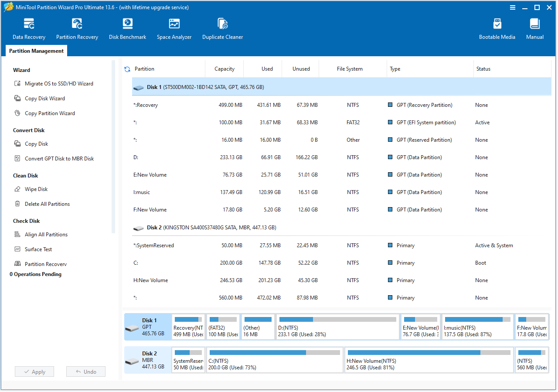Select the H:New Volume partition row
This screenshot has width=558, height=392.
[342, 280]
